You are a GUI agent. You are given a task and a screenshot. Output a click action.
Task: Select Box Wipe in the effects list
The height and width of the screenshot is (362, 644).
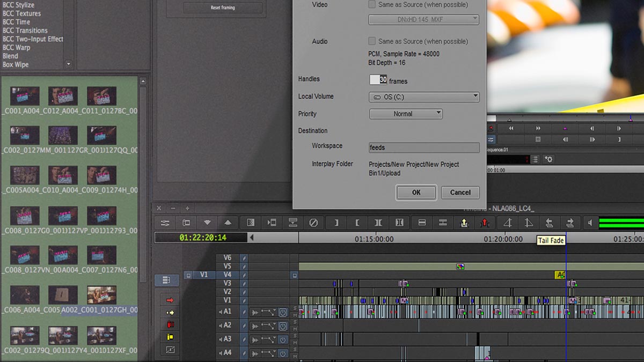tap(16, 64)
